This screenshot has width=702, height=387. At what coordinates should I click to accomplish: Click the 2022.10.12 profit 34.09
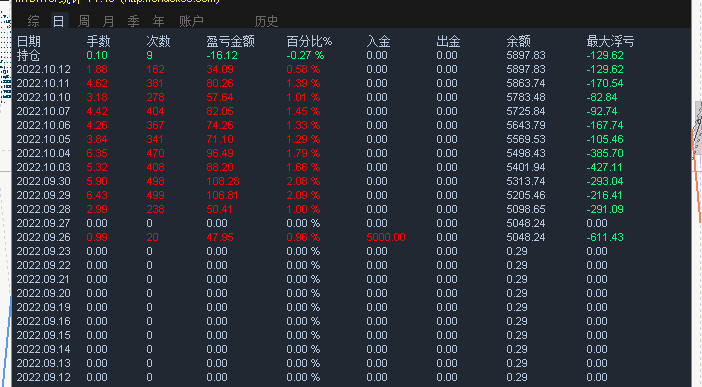click(220, 69)
